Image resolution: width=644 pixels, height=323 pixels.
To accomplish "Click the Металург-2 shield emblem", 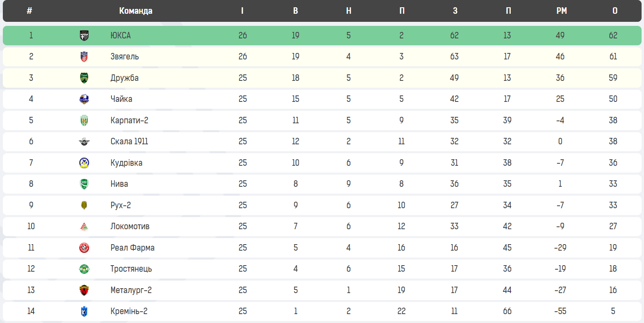I will (x=84, y=290).
